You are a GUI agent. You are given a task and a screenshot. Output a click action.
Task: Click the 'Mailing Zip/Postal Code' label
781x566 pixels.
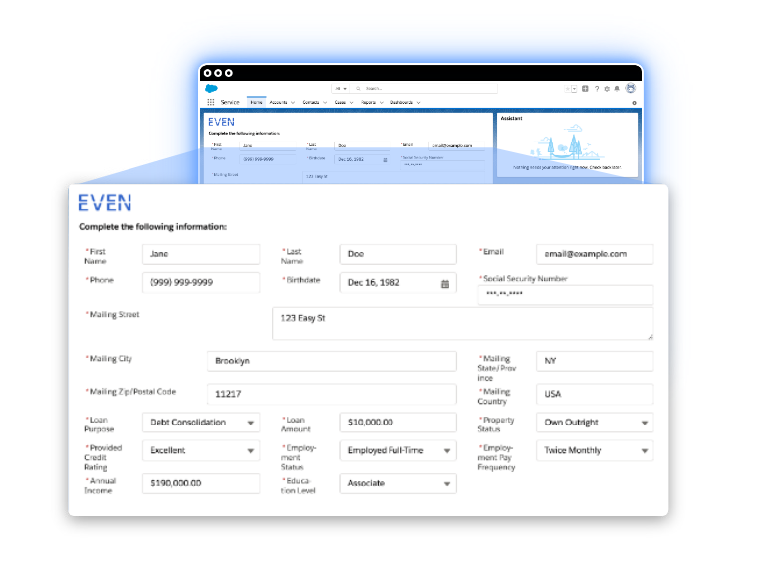pos(133,392)
